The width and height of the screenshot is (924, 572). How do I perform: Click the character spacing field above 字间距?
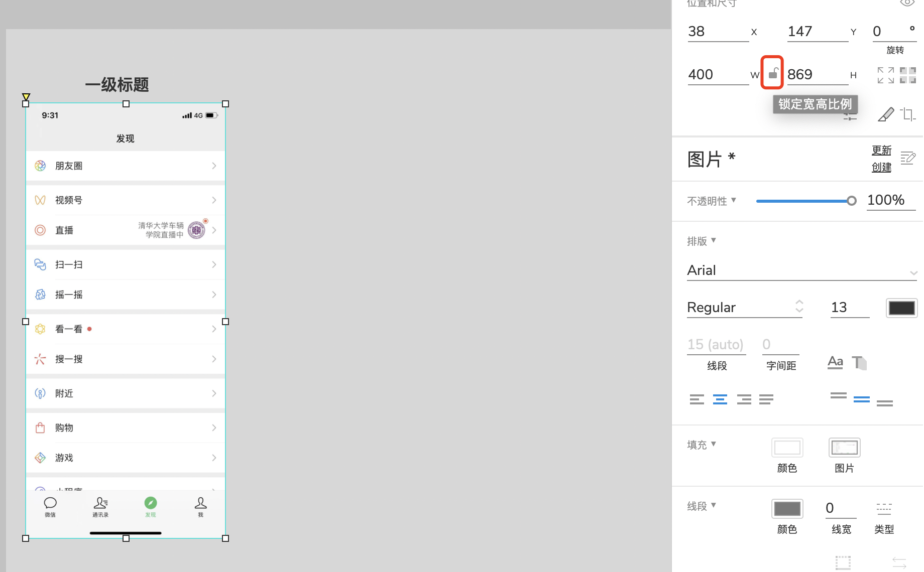tap(780, 345)
